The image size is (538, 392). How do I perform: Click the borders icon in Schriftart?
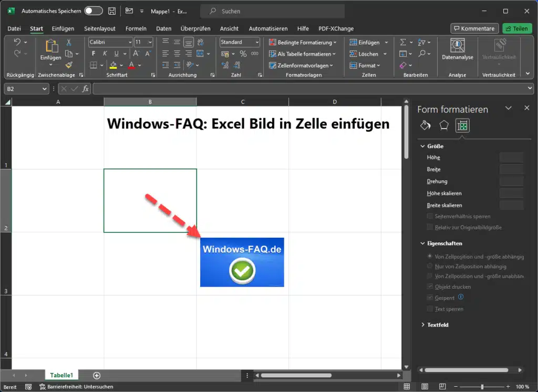point(94,65)
